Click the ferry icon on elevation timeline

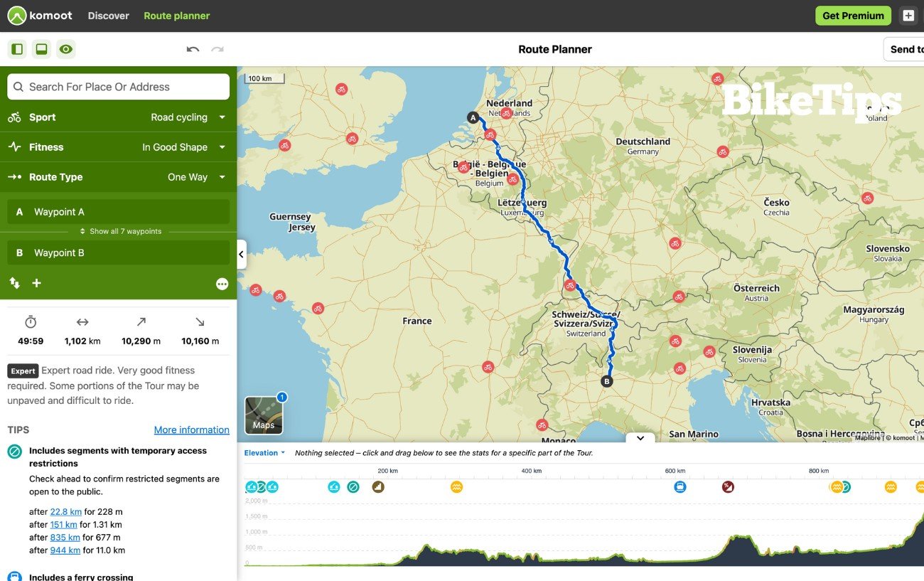point(680,487)
